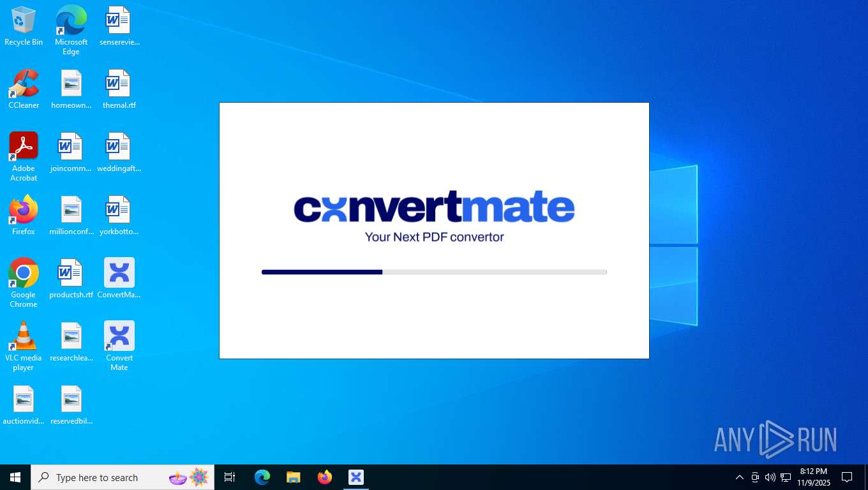The height and width of the screenshot is (490, 868).
Task: Open network settings tray icon
Action: [786, 477]
